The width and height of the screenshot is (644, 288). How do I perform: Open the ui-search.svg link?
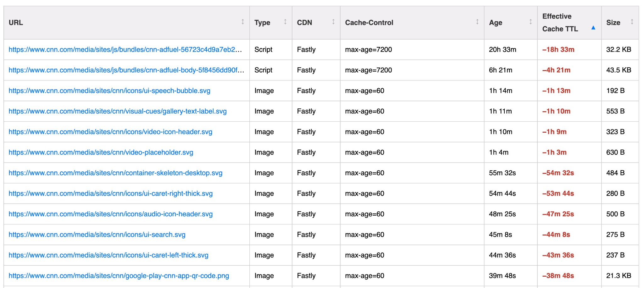point(97,235)
